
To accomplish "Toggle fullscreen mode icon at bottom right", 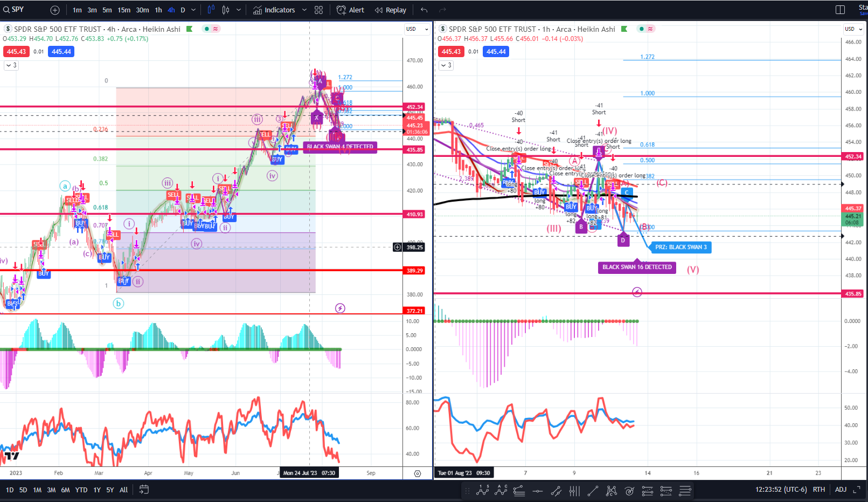I will pos(856,490).
